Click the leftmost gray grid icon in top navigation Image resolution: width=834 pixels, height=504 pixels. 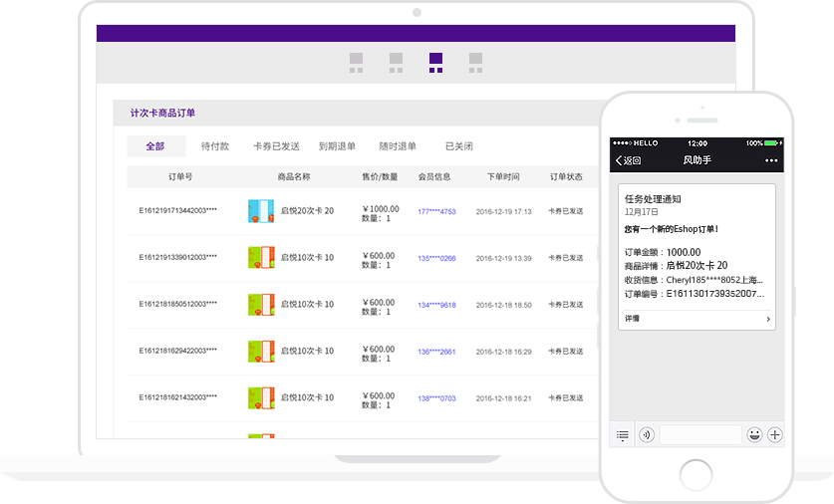(356, 63)
